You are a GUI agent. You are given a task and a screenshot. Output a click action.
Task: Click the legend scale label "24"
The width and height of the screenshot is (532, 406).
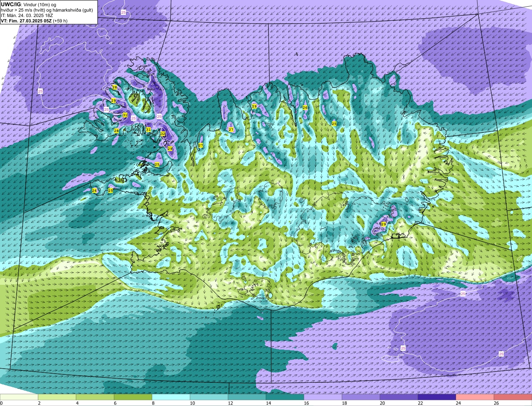pos(458,403)
